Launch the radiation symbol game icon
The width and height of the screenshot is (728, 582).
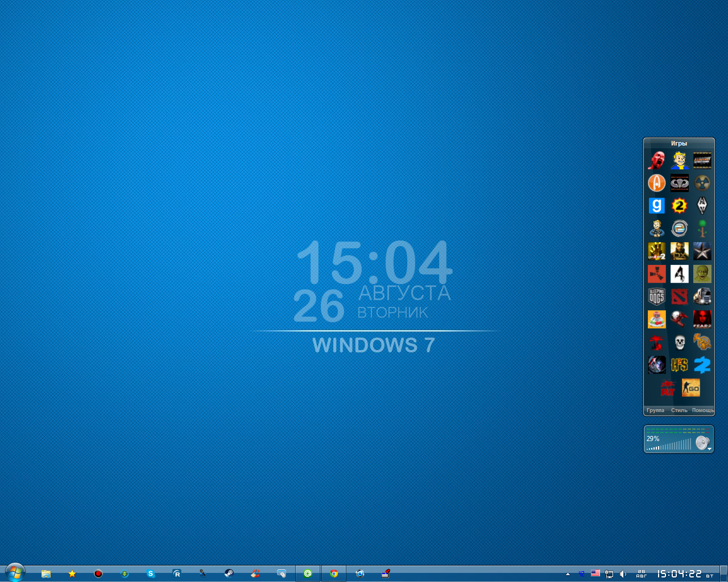point(702,183)
